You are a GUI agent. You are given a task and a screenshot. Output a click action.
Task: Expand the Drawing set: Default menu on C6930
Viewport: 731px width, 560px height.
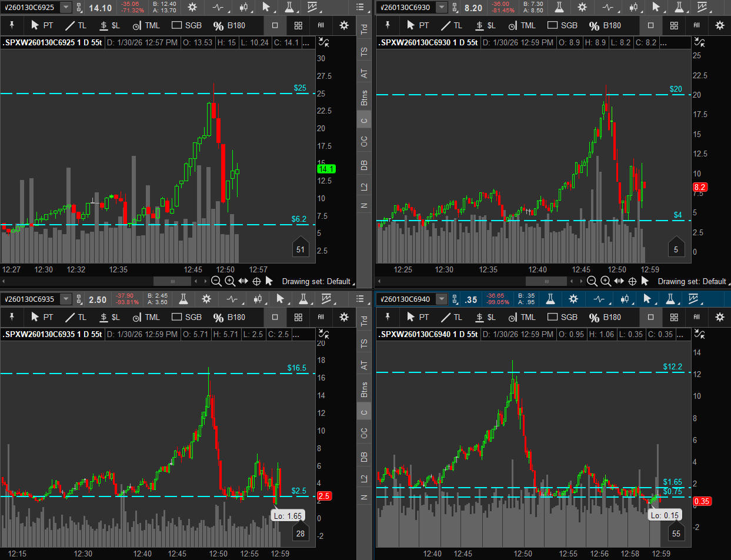692,281
